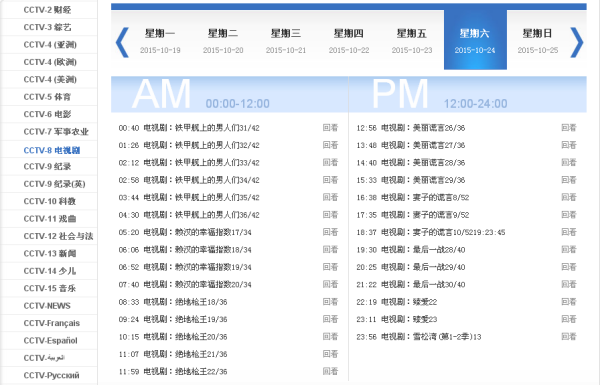Click 回看 for 04:30 program

tap(330, 215)
